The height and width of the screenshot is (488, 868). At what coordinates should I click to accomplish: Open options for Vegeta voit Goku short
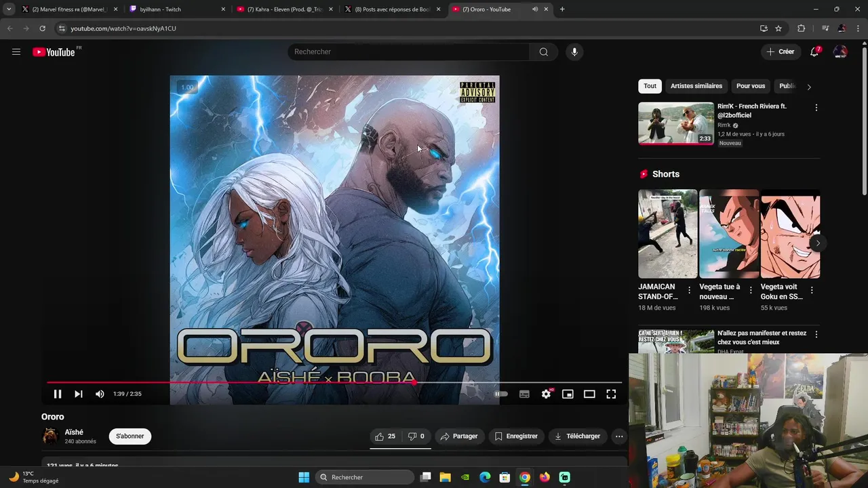(812, 290)
